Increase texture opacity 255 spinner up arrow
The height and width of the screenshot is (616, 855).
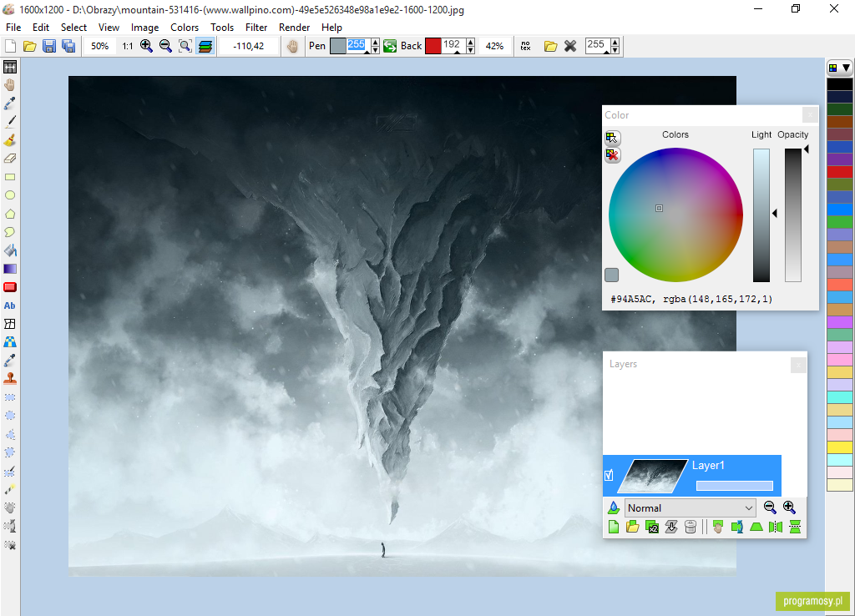[615, 43]
